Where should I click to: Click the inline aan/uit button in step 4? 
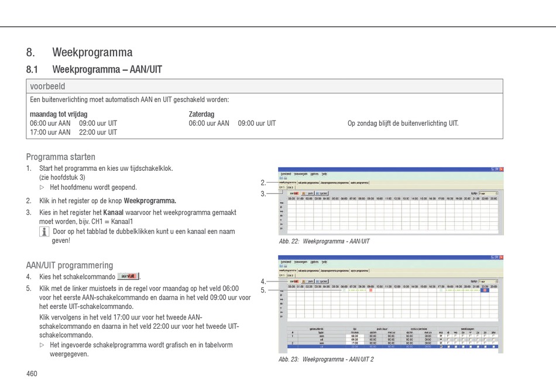pos(128,276)
